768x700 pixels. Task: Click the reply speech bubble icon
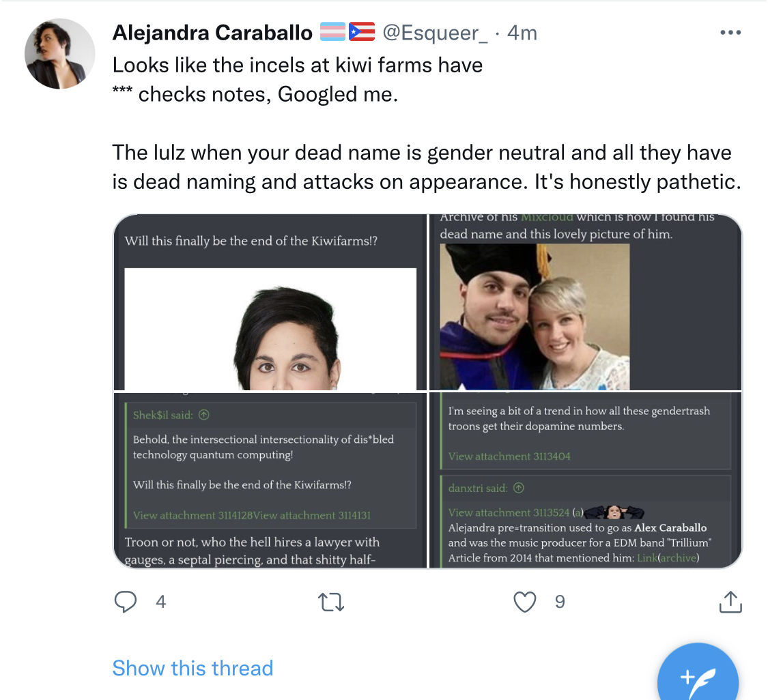coord(125,602)
